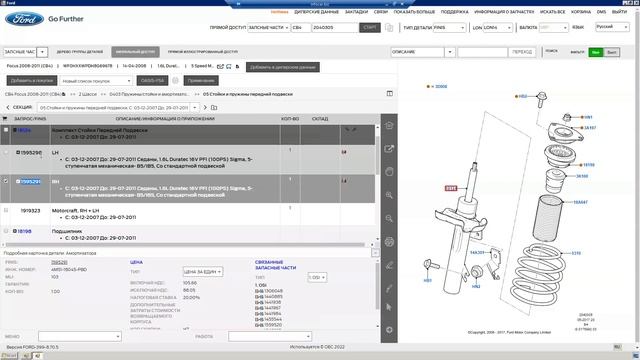Image resolution: width=640 pixels, height=360 pixels.
Task: Click Добавить в покупки button
Action: [x=32, y=81]
